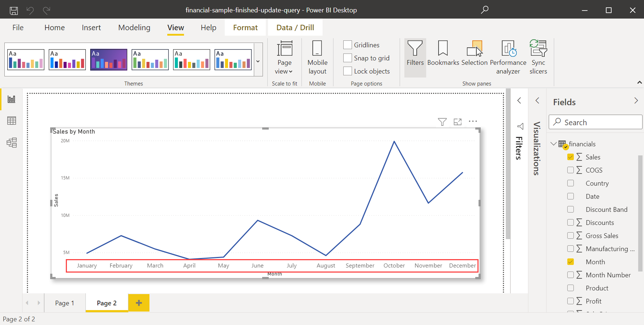Open Page view scale options
The width and height of the screenshot is (644, 325).
click(x=284, y=58)
